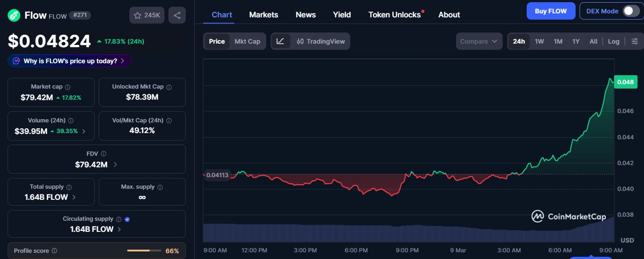Click the Profile score progress bar
Screen dimensions: 644x259
pos(143,251)
